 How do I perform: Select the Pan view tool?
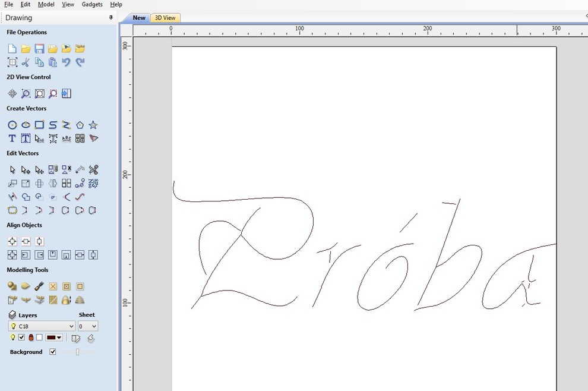point(12,93)
